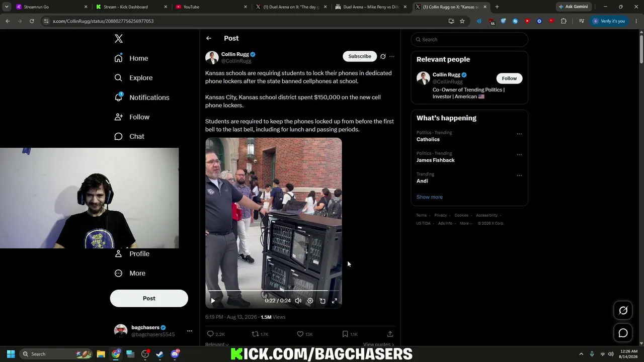Open Chrome's three-dot menu

click(636, 21)
